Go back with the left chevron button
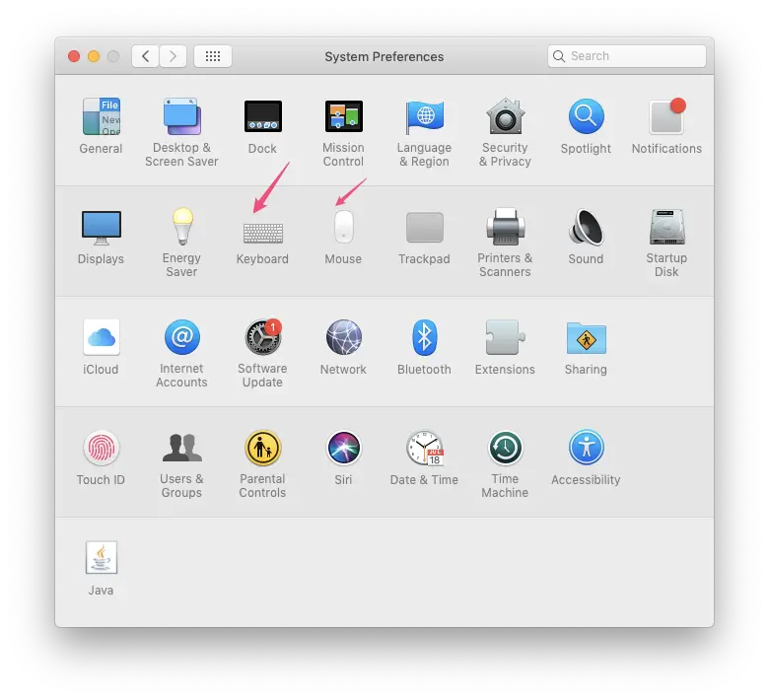The width and height of the screenshot is (769, 700). (x=145, y=56)
